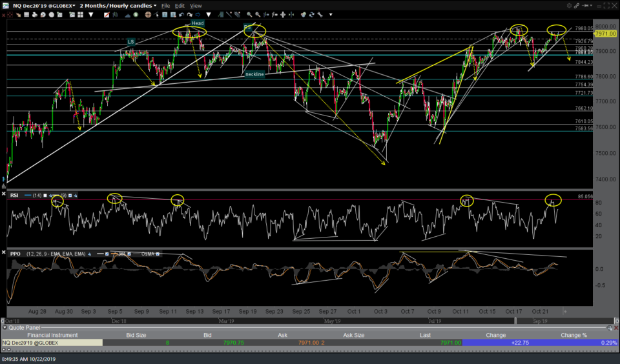Click the red X remove-drawings toolbar icon
This screenshot has height=364, width=620.
pyautogui.click(x=4, y=15)
